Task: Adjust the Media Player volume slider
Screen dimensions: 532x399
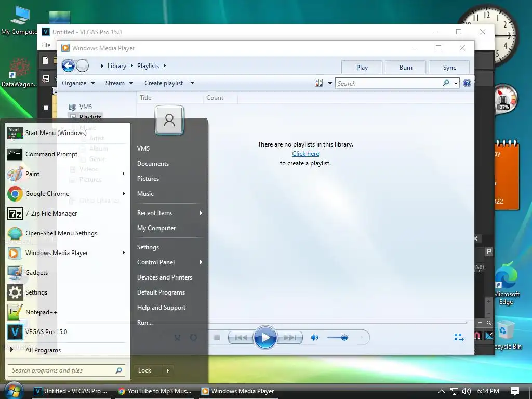Action: [344, 338]
